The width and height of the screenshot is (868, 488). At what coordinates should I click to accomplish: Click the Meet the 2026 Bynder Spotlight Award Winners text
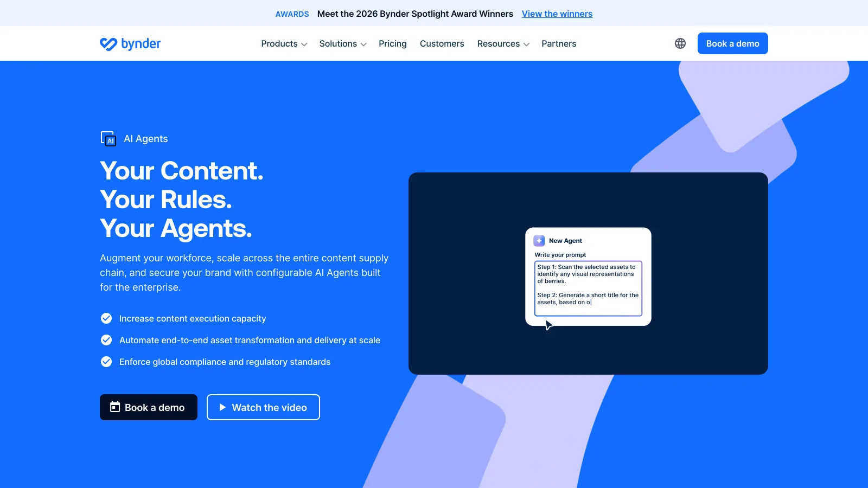[415, 14]
